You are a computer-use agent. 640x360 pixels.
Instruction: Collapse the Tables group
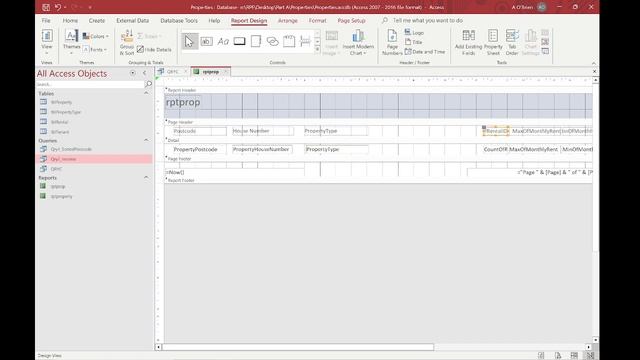146,93
